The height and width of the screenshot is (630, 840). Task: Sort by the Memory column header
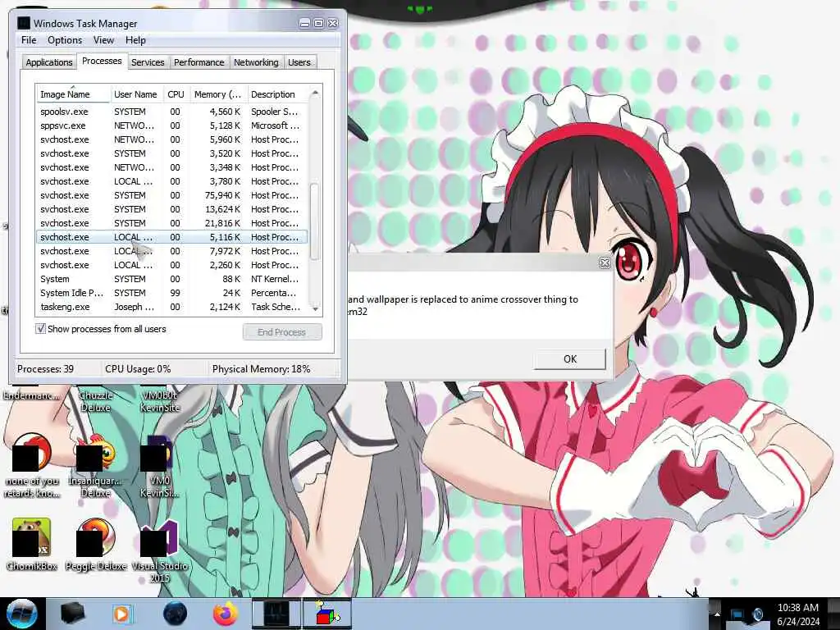(218, 94)
